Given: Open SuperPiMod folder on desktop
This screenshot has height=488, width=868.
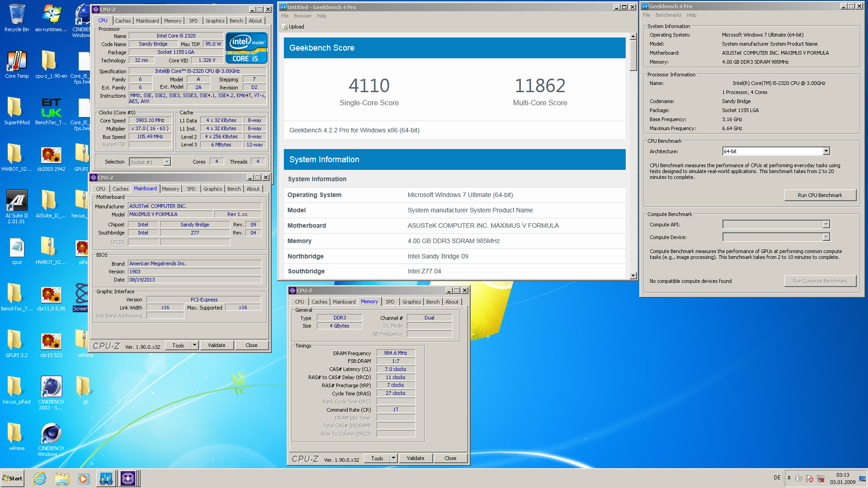Looking at the screenshot, I should pyautogui.click(x=17, y=111).
